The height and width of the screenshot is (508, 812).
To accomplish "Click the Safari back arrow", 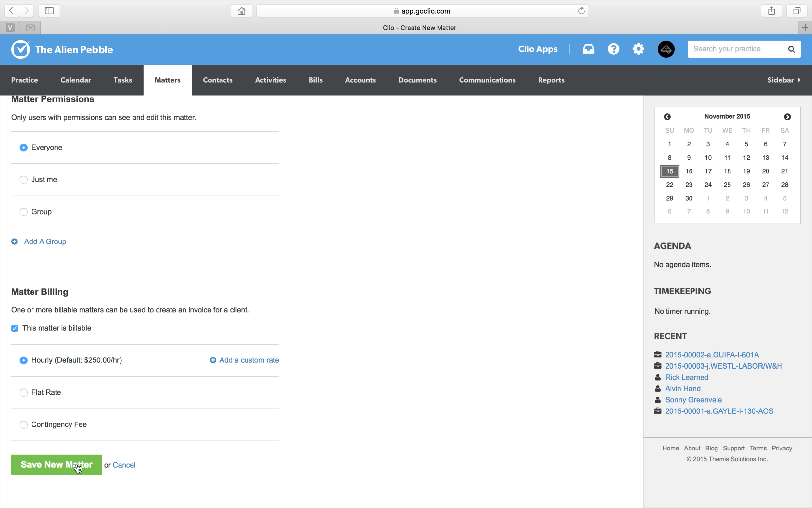I will 11,11.
